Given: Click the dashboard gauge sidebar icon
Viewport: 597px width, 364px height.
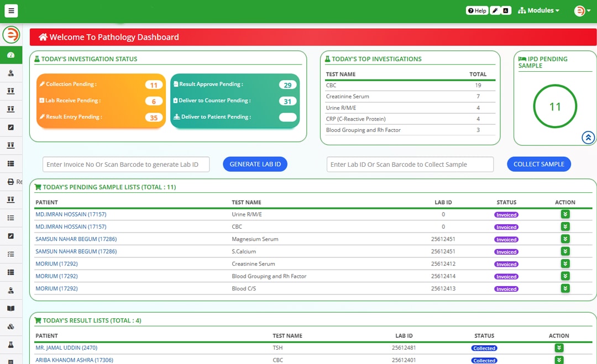Looking at the screenshot, I should coord(11,55).
